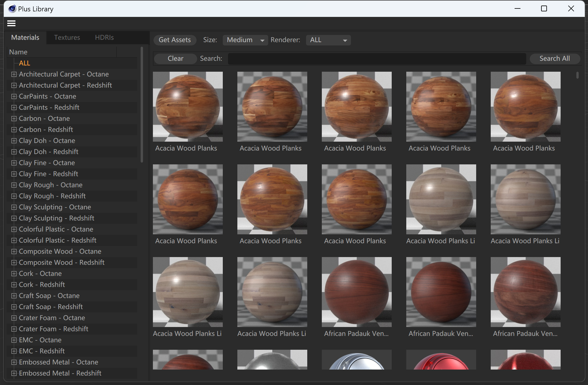588x385 pixels.
Task: Expand Architectural Carpet - Octane category
Action: pyautogui.click(x=14, y=74)
